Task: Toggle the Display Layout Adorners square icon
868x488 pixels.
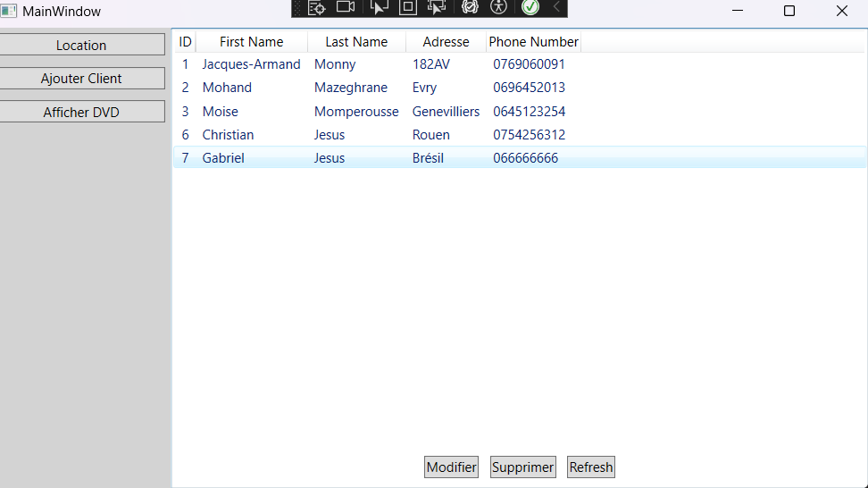Action: (x=407, y=8)
